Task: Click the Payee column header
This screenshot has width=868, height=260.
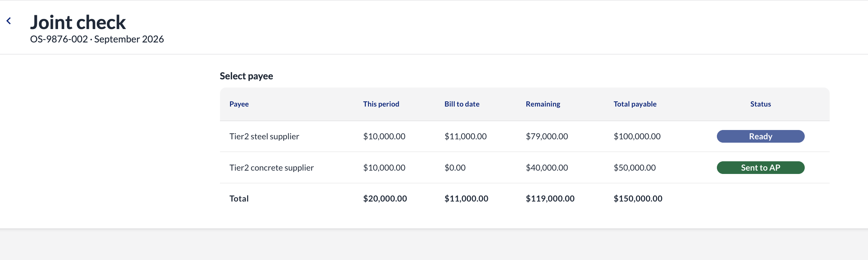Action: coord(239,104)
